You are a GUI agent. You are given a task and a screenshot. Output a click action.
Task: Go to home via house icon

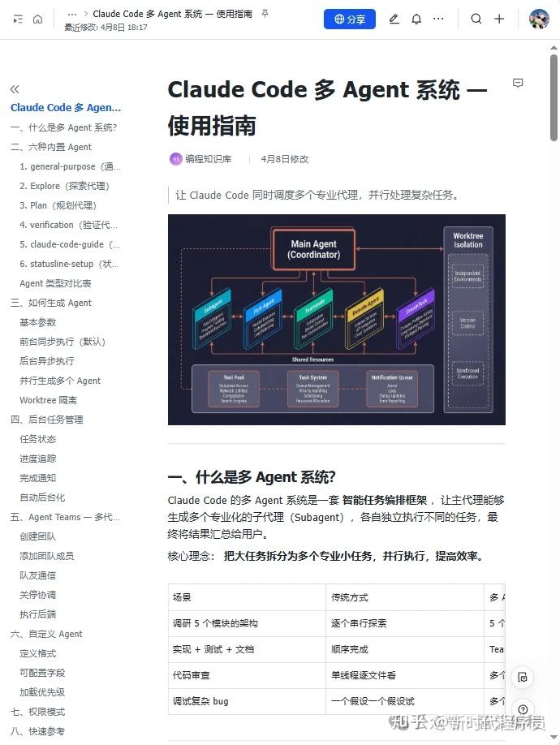point(37,19)
